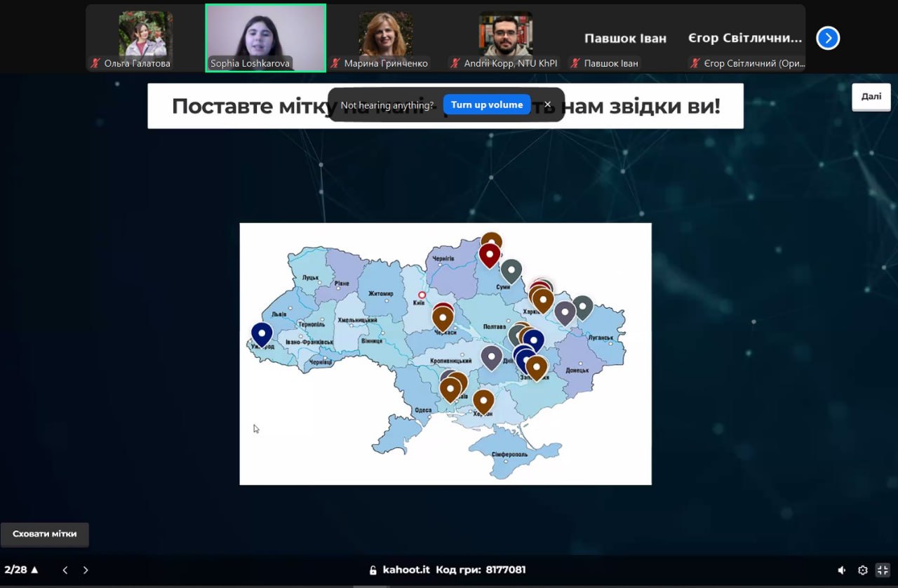
Task: Click the "Чернівці" label on the map
Action: pyautogui.click(x=320, y=361)
